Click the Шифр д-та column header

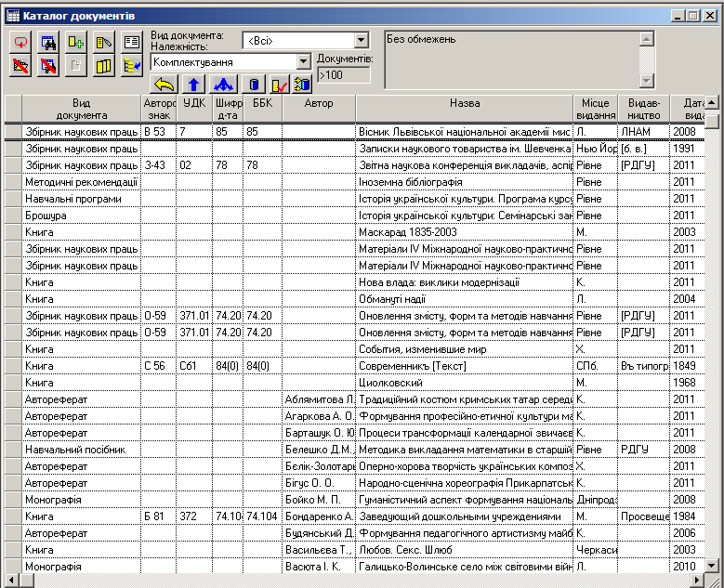click(x=228, y=109)
